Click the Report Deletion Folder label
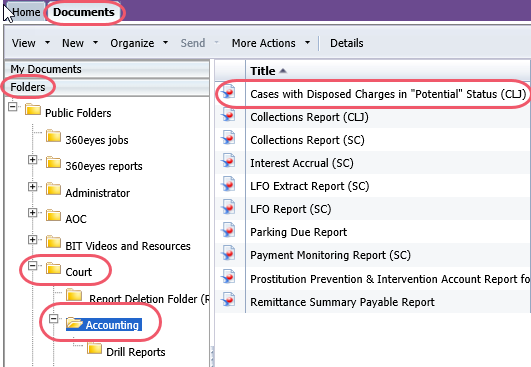 tap(149, 299)
